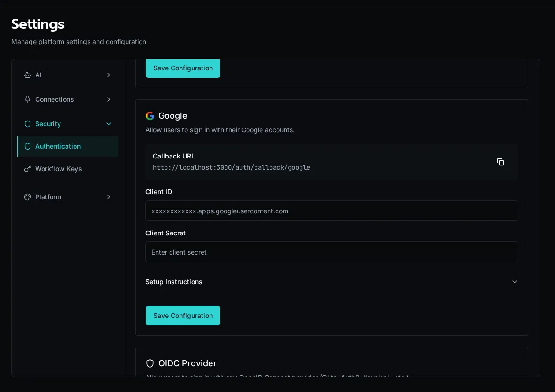Click the Security label in sidebar
The width and height of the screenshot is (555, 392).
(48, 124)
